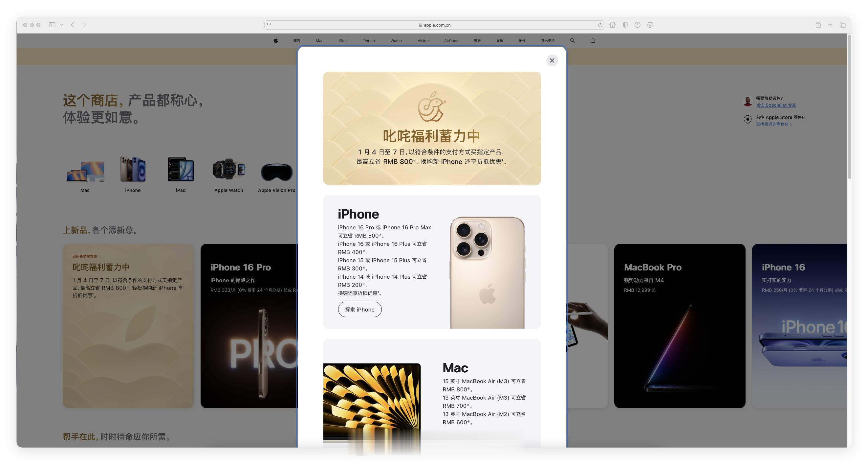Open a new tab with plus icon

click(x=830, y=25)
